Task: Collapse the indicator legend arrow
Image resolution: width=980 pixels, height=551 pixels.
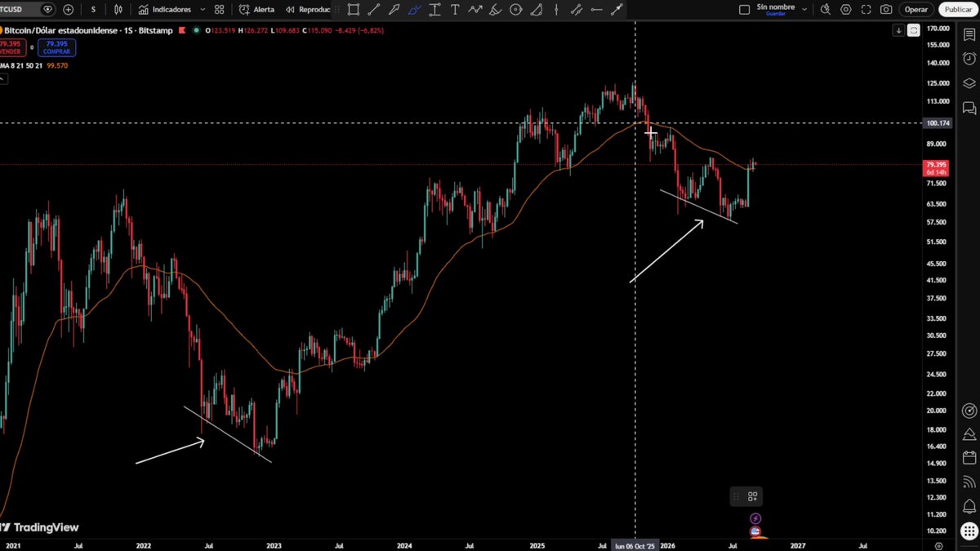Action: point(2,78)
